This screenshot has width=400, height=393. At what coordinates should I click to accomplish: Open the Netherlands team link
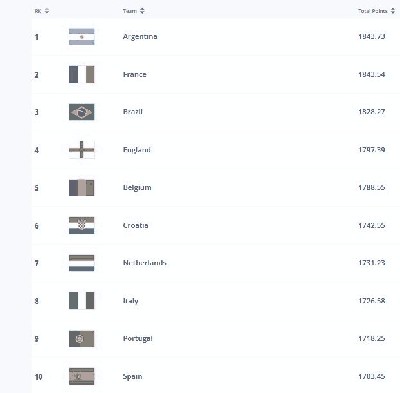(144, 263)
